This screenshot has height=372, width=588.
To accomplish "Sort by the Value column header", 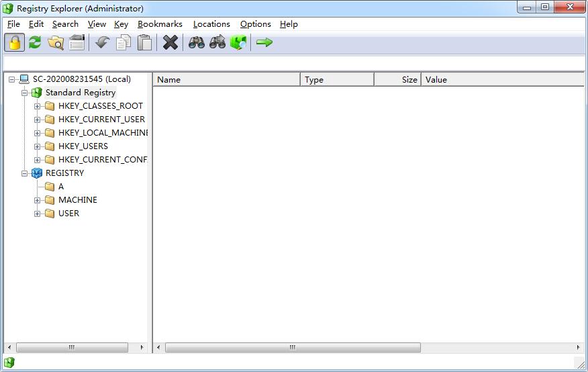I will 503,79.
